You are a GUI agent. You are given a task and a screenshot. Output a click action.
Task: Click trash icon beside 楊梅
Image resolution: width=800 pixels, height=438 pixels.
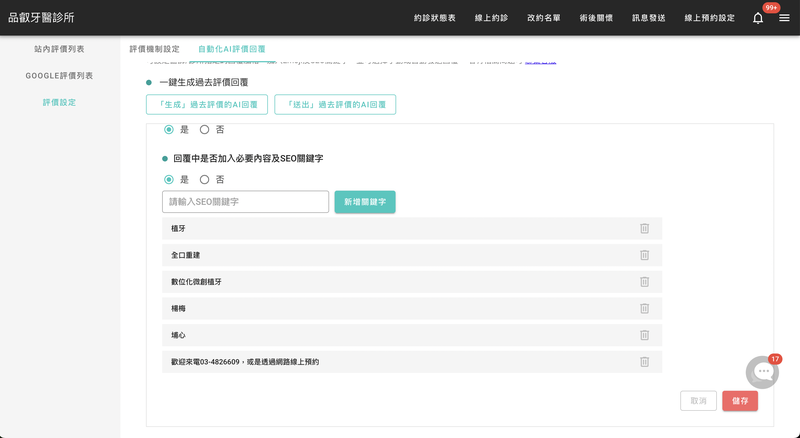[x=644, y=308]
